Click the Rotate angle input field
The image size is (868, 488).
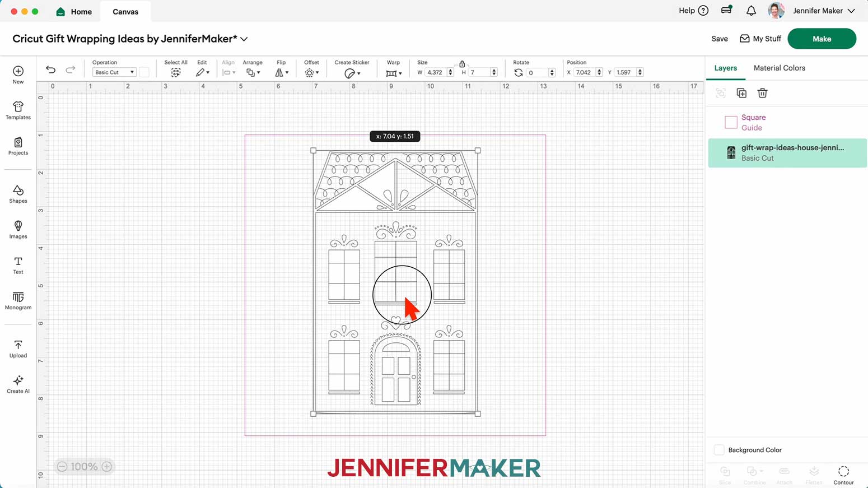537,72
